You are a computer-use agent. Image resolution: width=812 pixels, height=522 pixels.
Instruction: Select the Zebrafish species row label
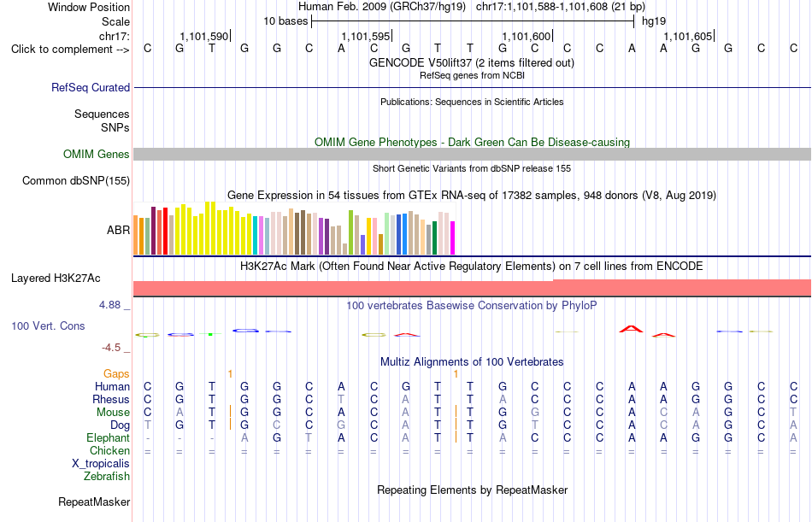pos(107,476)
